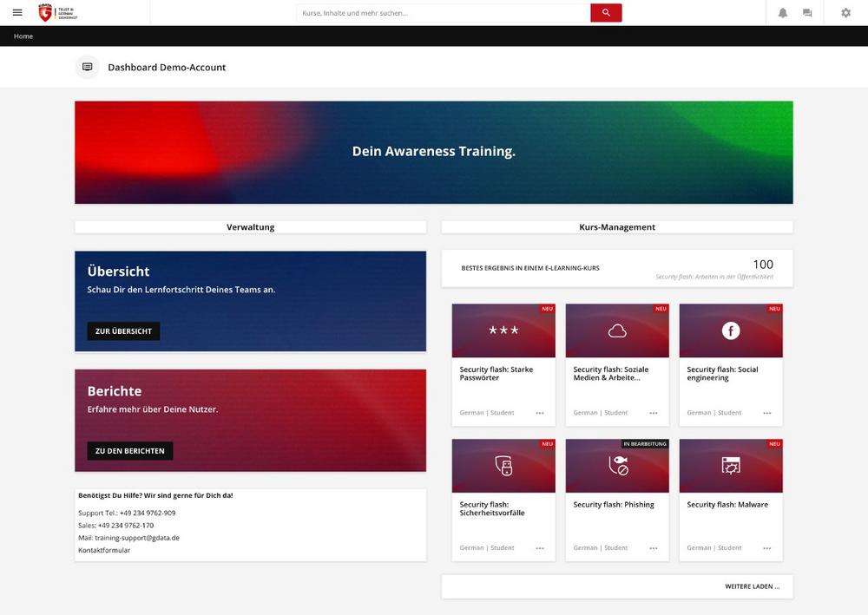Open the Kontaktformular link
The height and width of the screenshot is (615, 868).
pos(104,550)
